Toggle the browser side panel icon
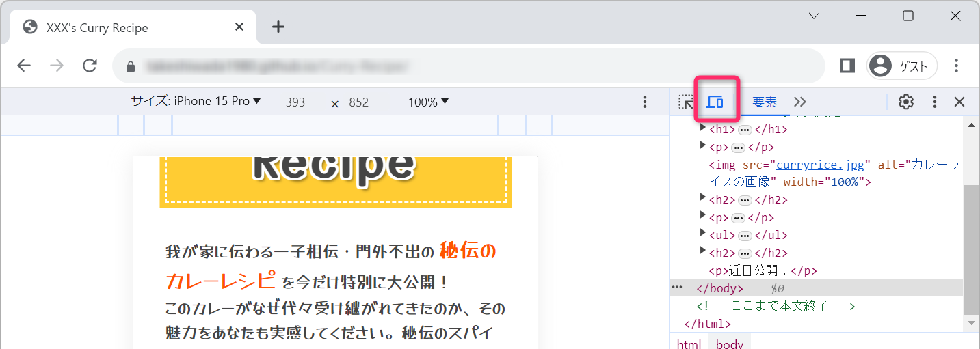This screenshot has height=349, width=980. click(847, 66)
